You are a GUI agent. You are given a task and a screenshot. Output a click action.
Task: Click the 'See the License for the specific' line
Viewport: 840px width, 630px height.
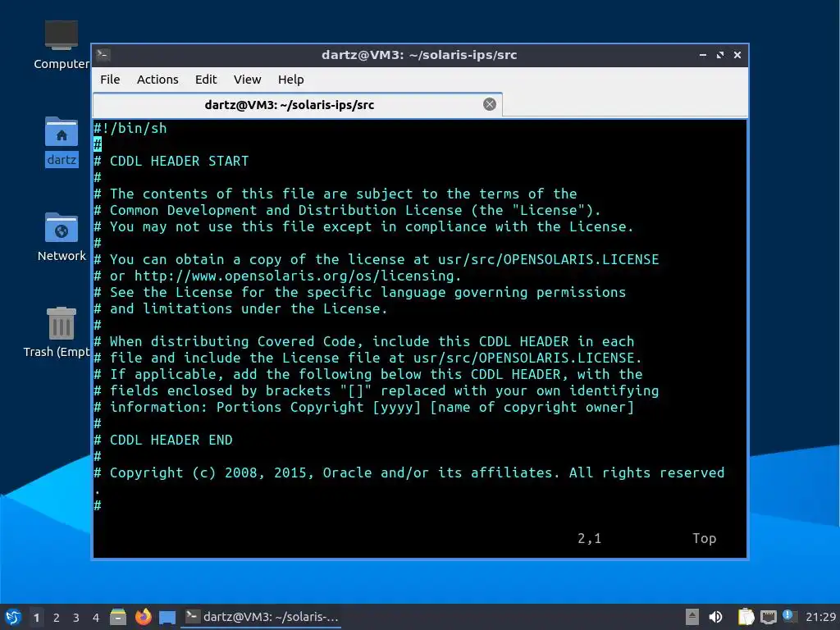360,292
